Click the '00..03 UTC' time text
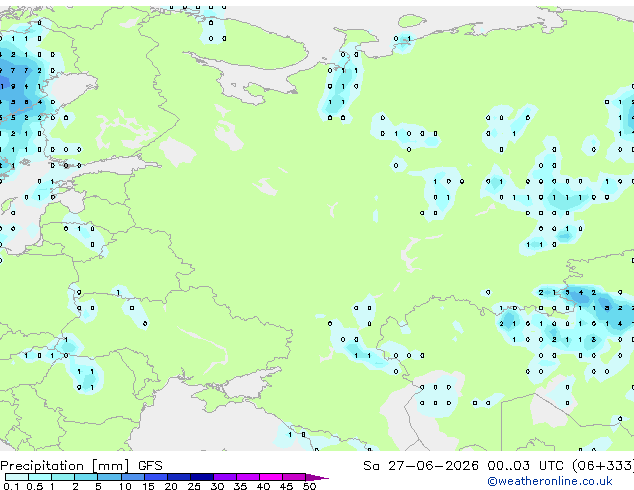634x490 pixels. tap(526, 466)
